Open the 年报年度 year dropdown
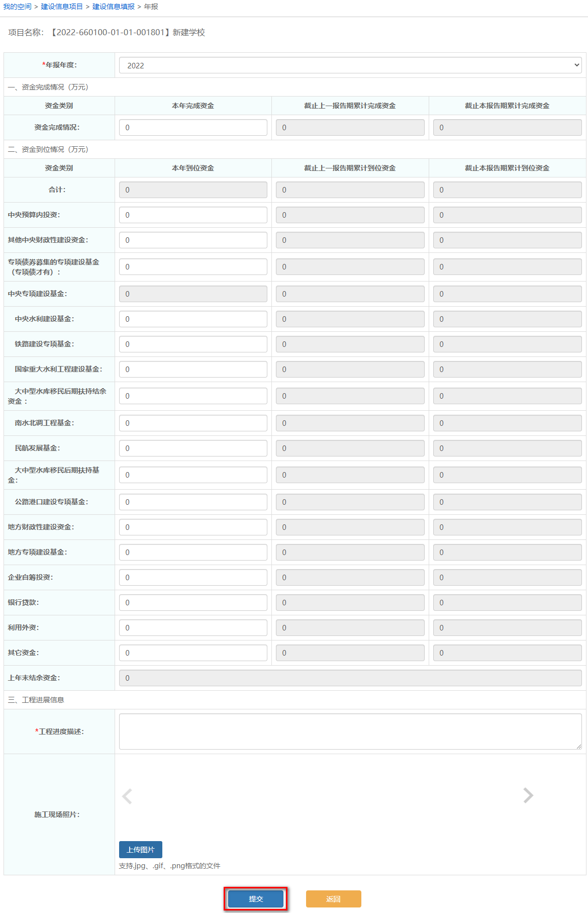The height and width of the screenshot is (913, 588). (x=350, y=65)
